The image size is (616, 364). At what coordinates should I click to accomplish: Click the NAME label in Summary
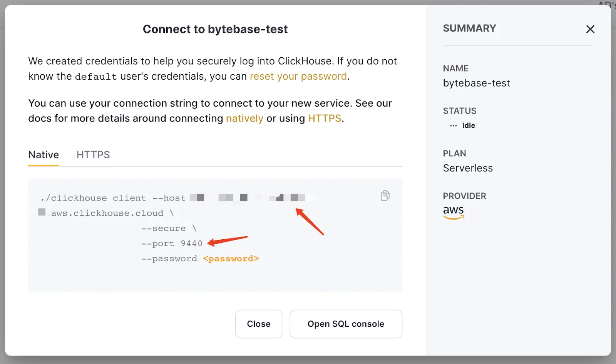(x=455, y=68)
